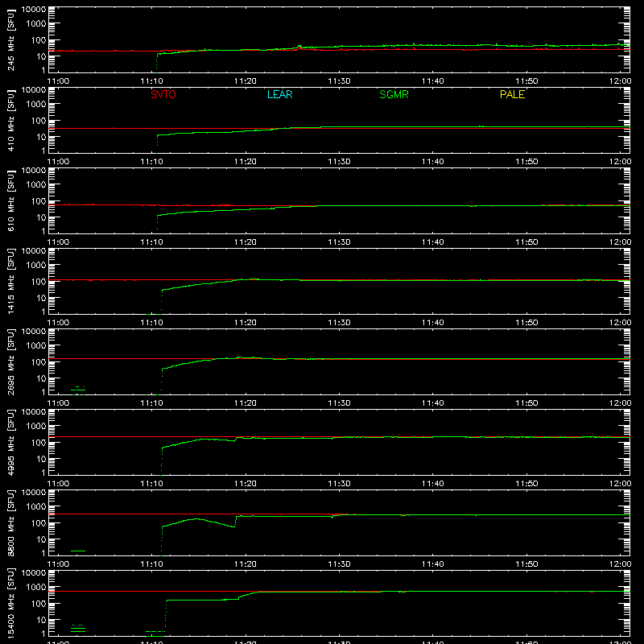
Task: Click the cyan LEAR station legend label
Action: click(x=279, y=94)
